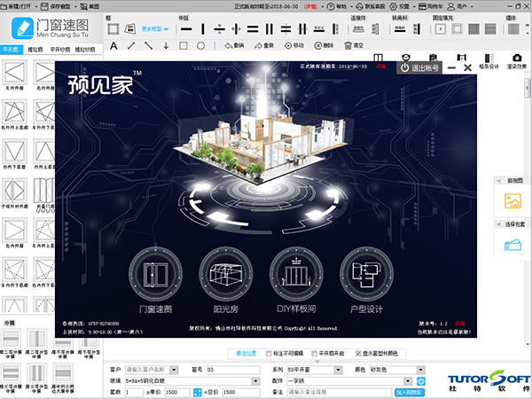Click 保存窗型 in the title bar

coord(56,6)
